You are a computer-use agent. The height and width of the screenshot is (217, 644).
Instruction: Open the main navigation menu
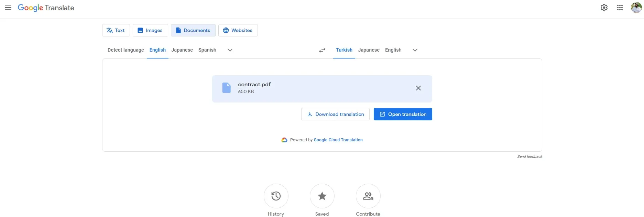pos(8,8)
